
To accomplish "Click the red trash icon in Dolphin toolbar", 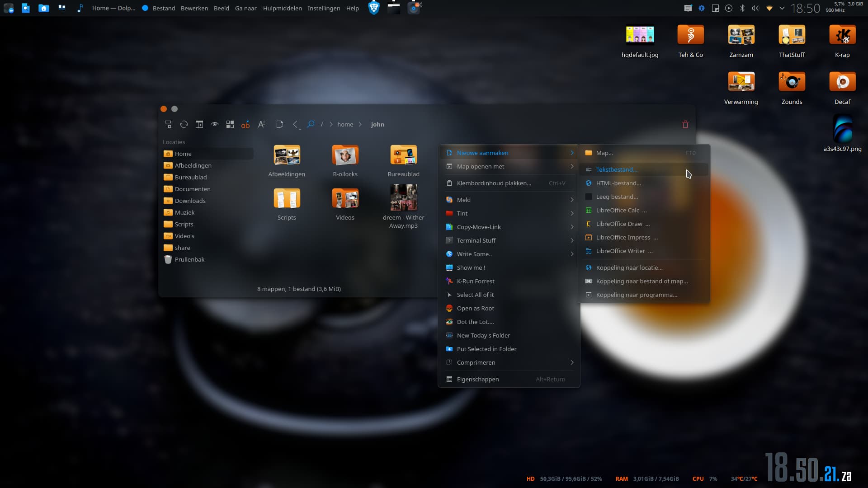I will (x=685, y=124).
